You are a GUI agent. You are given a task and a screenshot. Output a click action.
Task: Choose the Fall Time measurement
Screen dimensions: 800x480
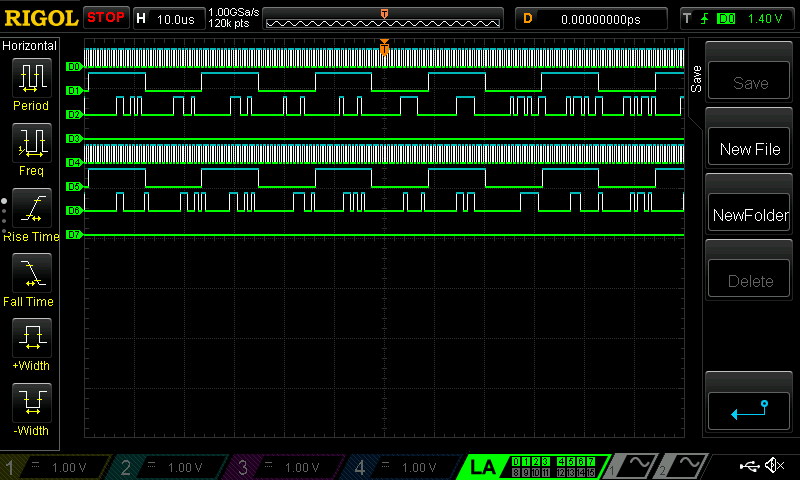click(x=31, y=274)
